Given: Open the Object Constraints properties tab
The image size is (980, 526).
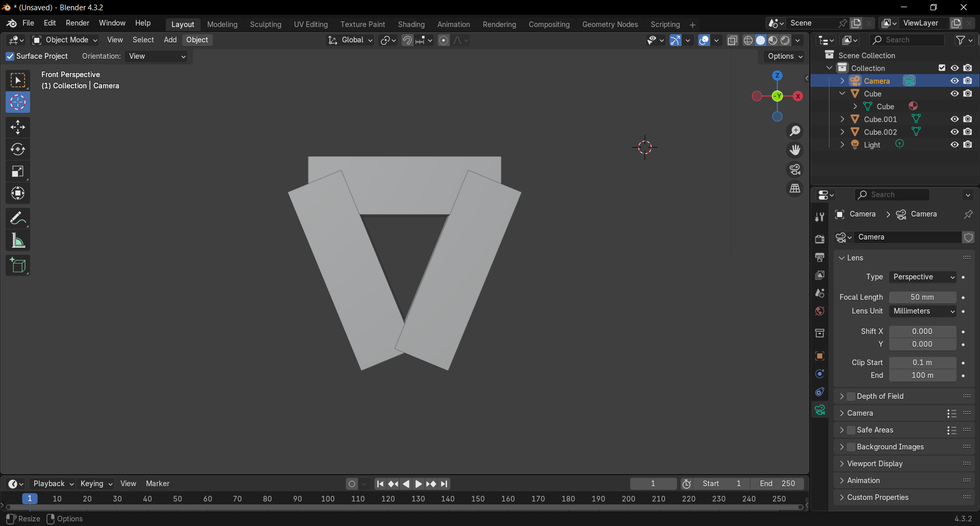Looking at the screenshot, I should point(820,392).
